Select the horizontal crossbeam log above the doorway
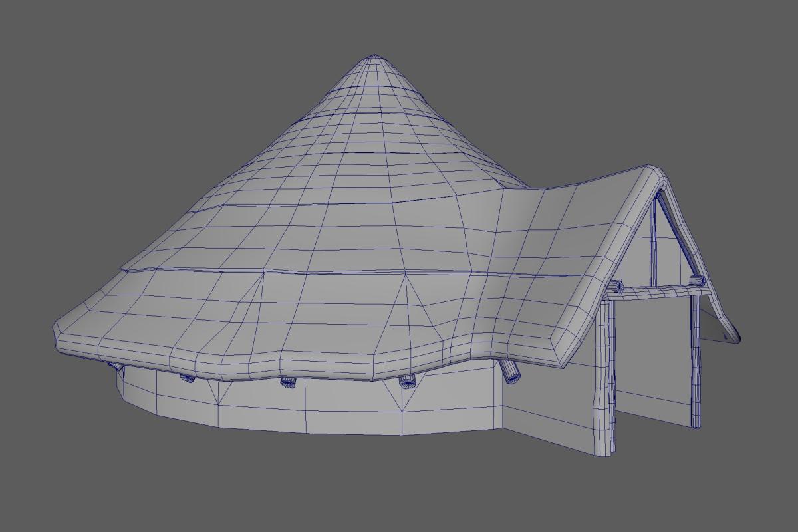 (x=655, y=290)
